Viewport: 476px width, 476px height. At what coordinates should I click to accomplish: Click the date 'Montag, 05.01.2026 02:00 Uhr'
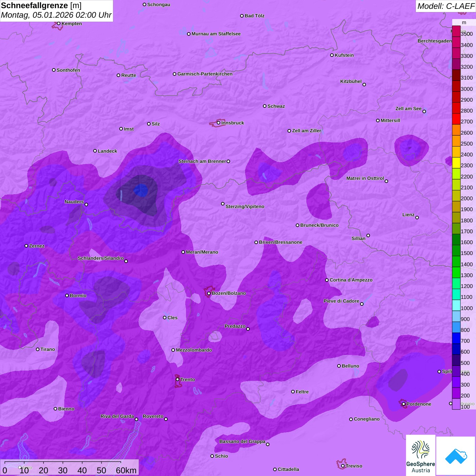(56, 15)
